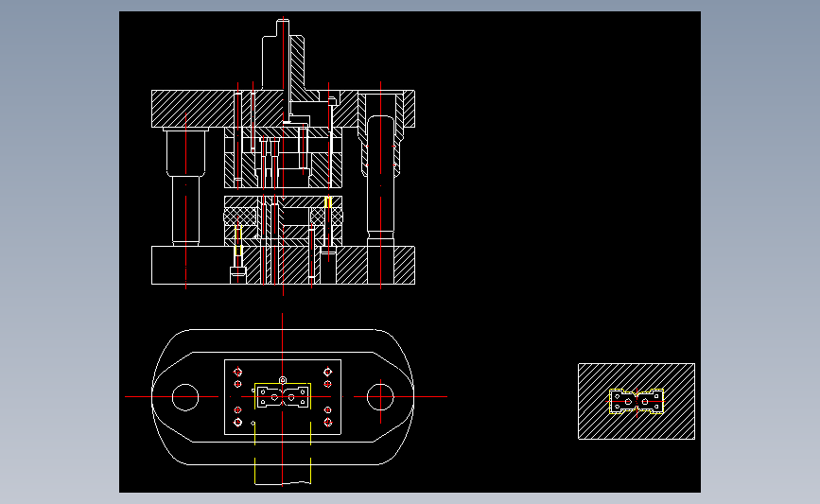Select the punch shank atop the section view

pyautogui.click(x=283, y=55)
